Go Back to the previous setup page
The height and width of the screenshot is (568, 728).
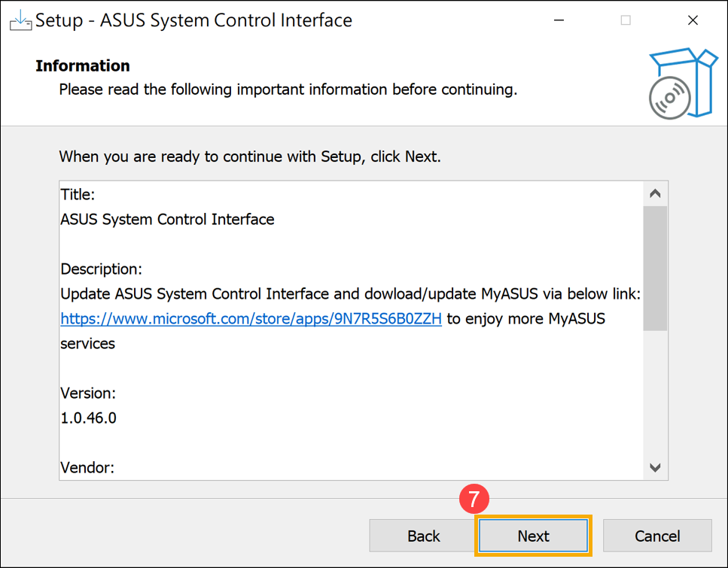tap(423, 536)
